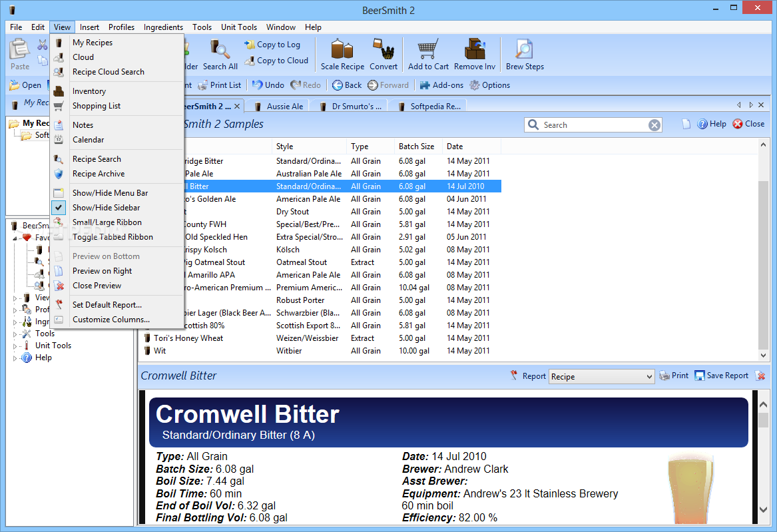The width and height of the screenshot is (777, 532).
Task: Choose Shopping List menu entry
Action: tap(117, 105)
